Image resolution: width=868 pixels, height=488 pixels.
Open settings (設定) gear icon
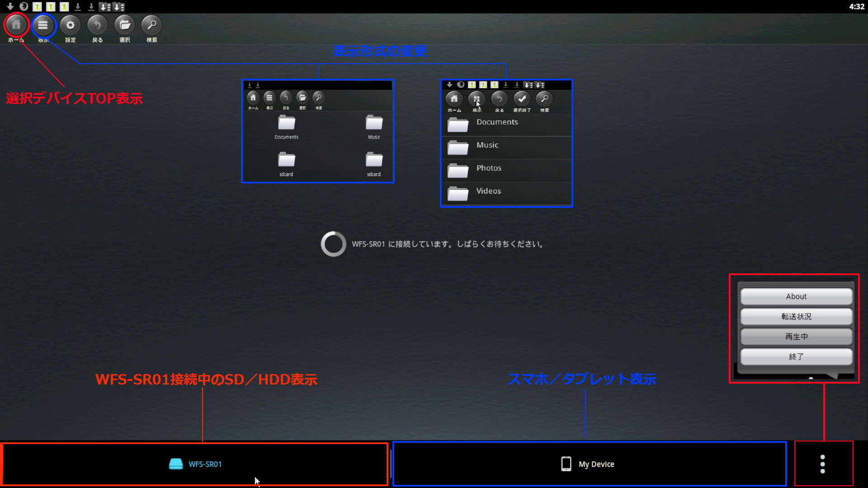tap(71, 25)
